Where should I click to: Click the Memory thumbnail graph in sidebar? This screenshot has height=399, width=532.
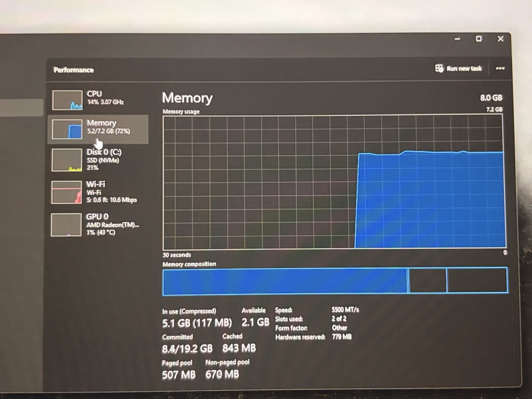[67, 129]
